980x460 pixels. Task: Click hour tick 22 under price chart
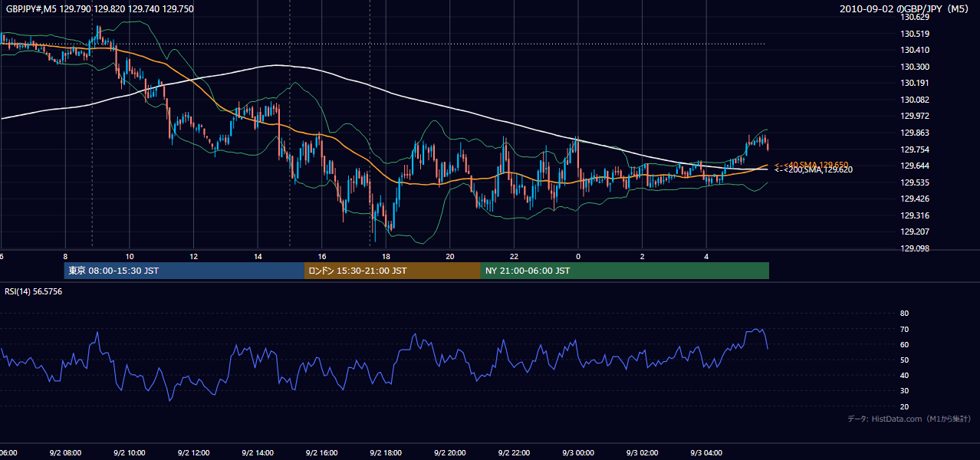click(514, 257)
